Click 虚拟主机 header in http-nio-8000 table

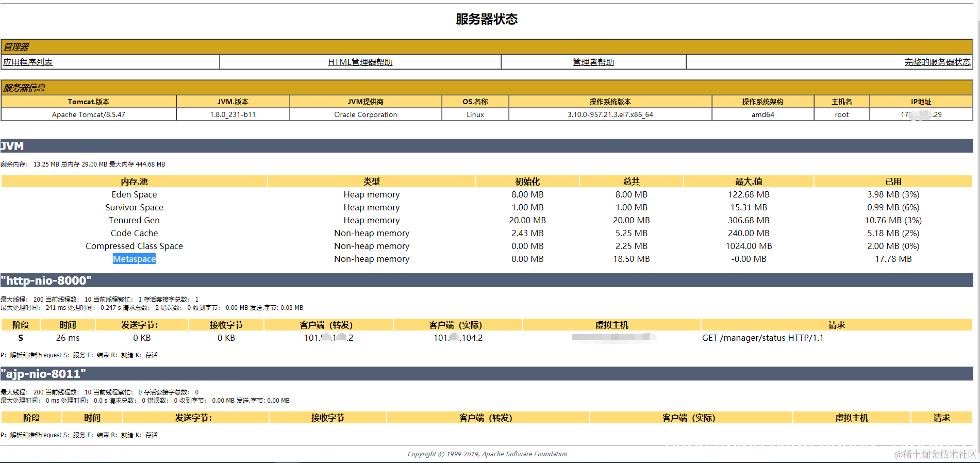point(612,325)
